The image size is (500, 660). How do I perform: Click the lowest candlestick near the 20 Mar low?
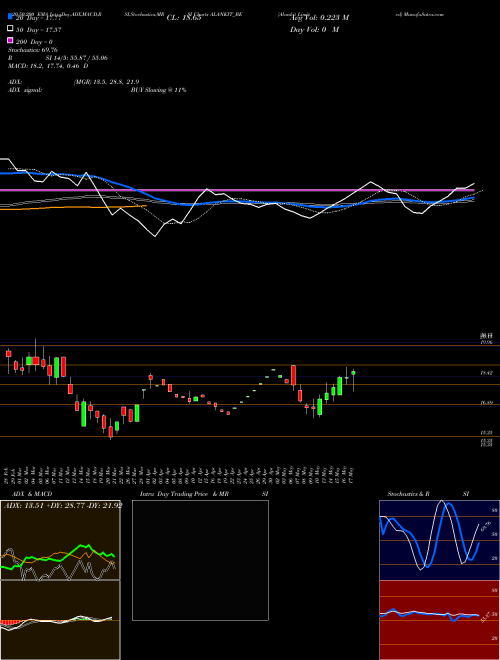click(111, 431)
